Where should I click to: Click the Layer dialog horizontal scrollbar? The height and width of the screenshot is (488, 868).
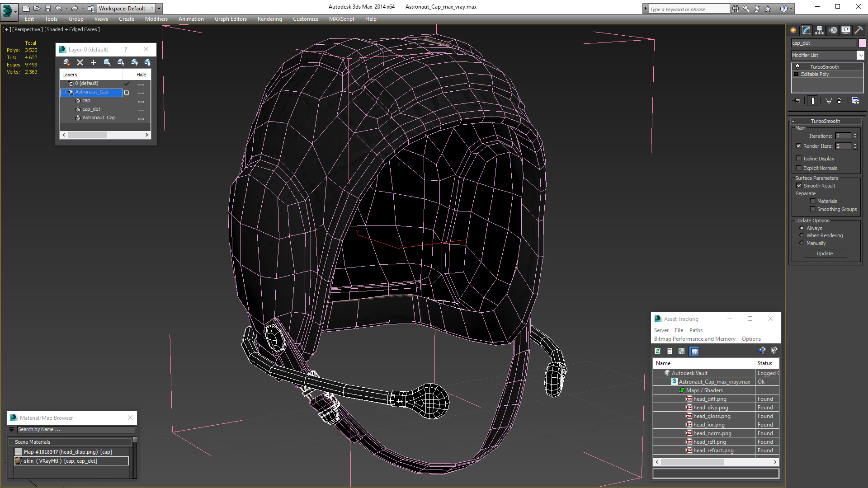[105, 135]
